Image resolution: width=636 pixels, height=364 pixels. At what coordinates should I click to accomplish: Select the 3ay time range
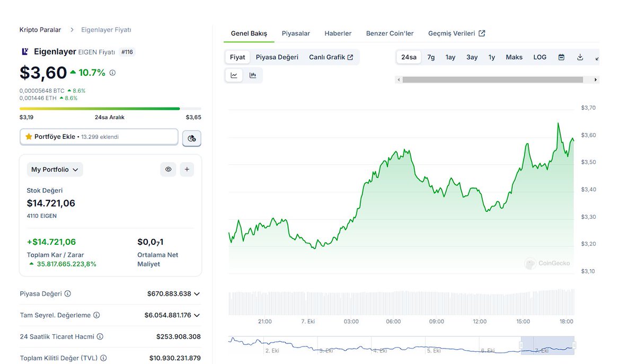click(x=472, y=57)
